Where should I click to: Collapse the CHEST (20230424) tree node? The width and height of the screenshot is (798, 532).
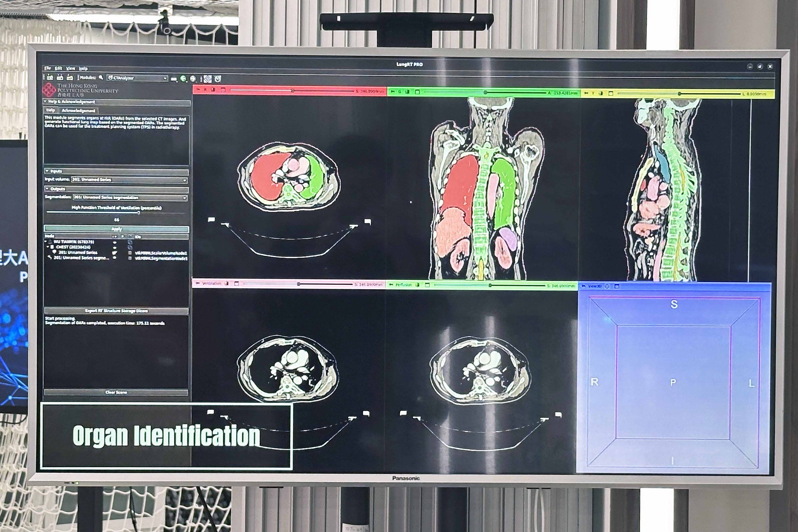[x=48, y=247]
